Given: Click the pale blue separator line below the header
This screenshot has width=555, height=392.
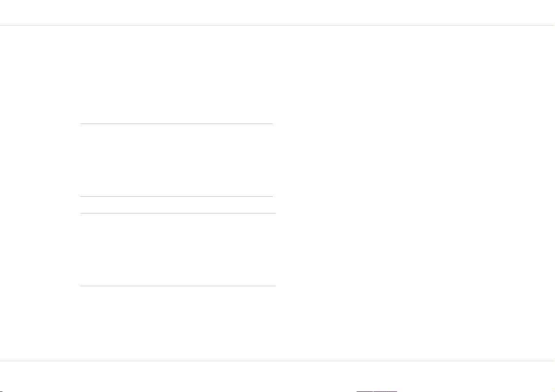Looking at the screenshot, I should coord(278,26).
